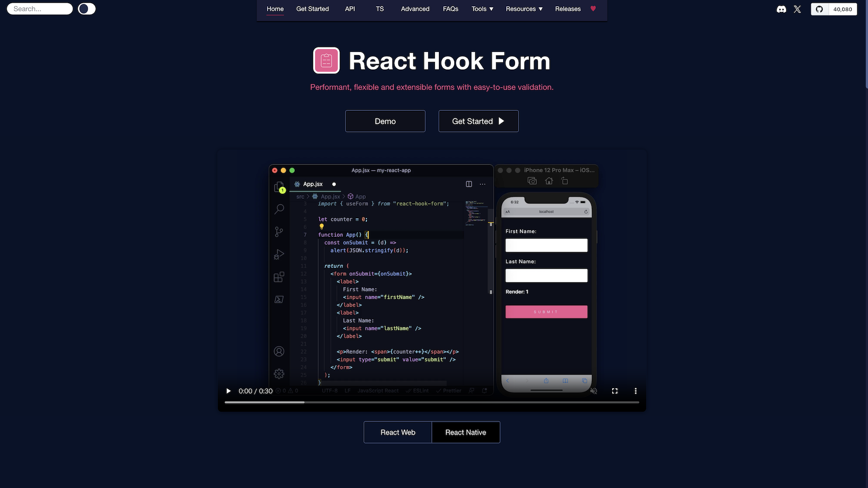
Task: Select the React Web tab
Action: [398, 432]
